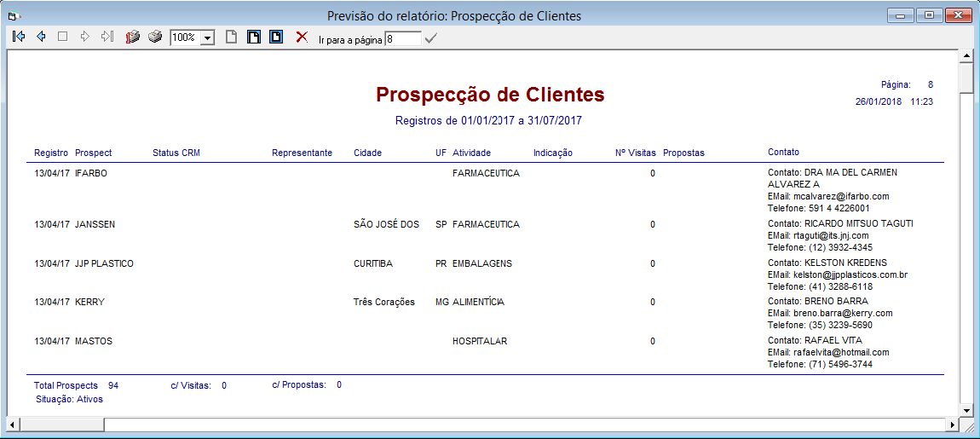The height and width of the screenshot is (439, 980).
Task: Go to the first page of the report
Action: (x=19, y=38)
